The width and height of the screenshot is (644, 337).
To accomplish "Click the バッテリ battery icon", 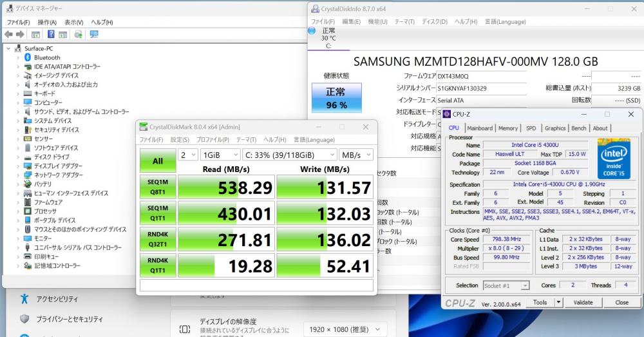I will [x=28, y=184].
